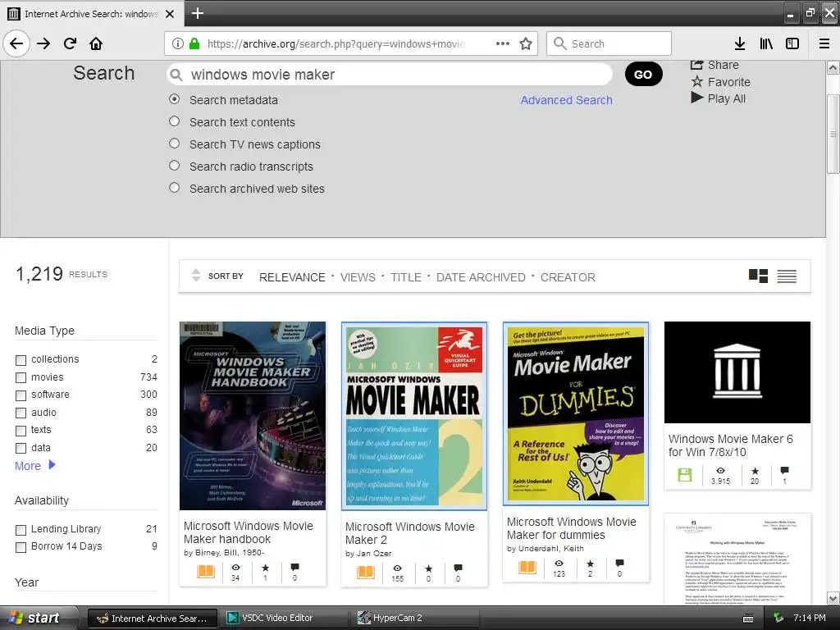This screenshot has width=840, height=630.
Task: Switch to list view icon
Action: tap(787, 276)
